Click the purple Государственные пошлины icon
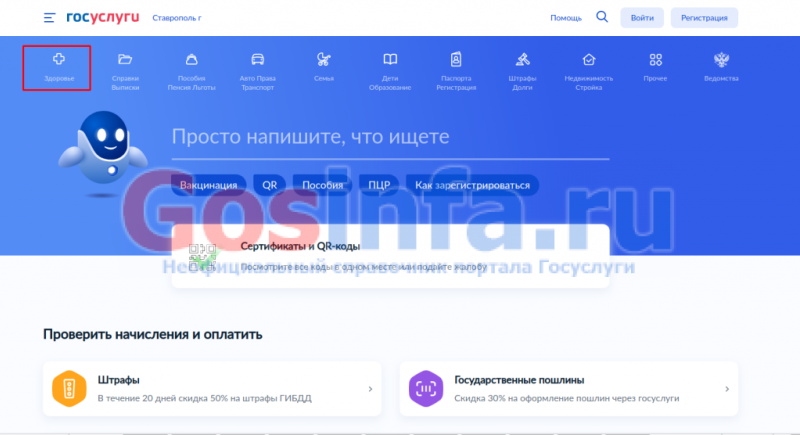 426,389
